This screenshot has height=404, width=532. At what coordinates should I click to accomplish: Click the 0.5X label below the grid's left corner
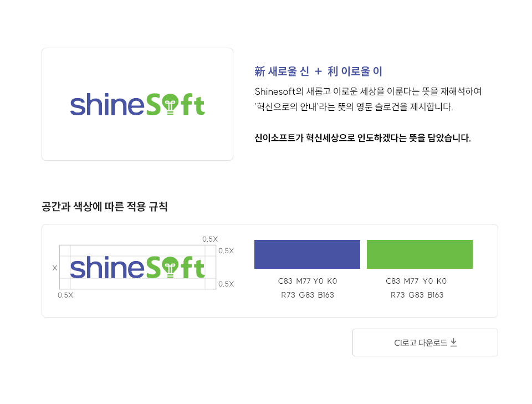point(65,295)
